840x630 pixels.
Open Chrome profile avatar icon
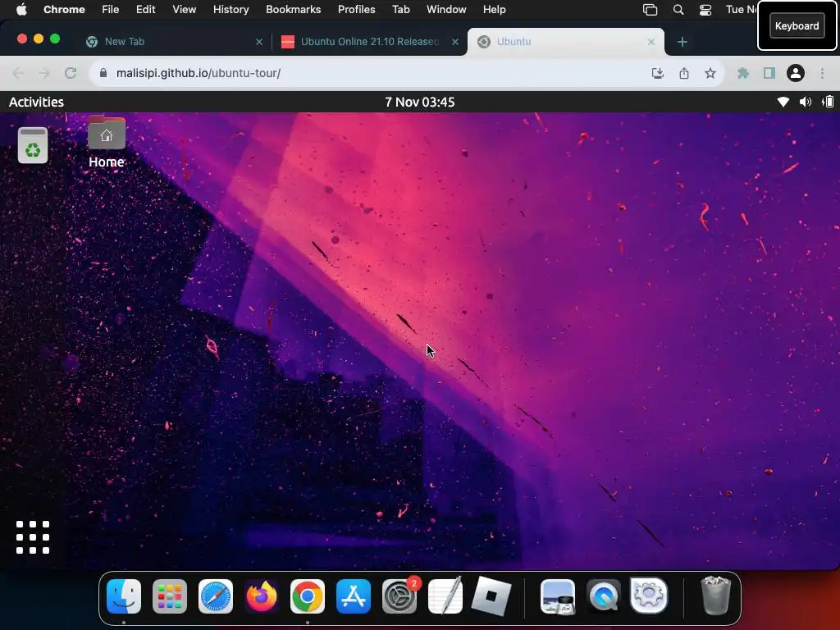796,73
